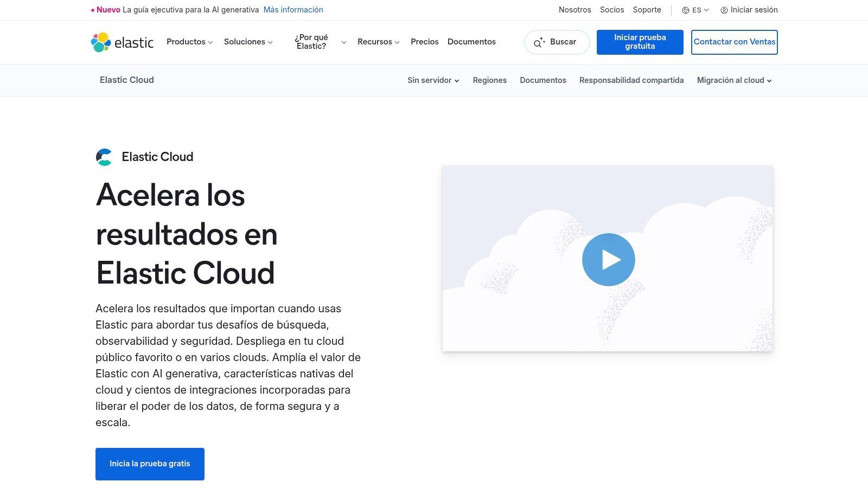Expand the Migración al cloud submenu
The image size is (868, 488).
(x=734, y=80)
